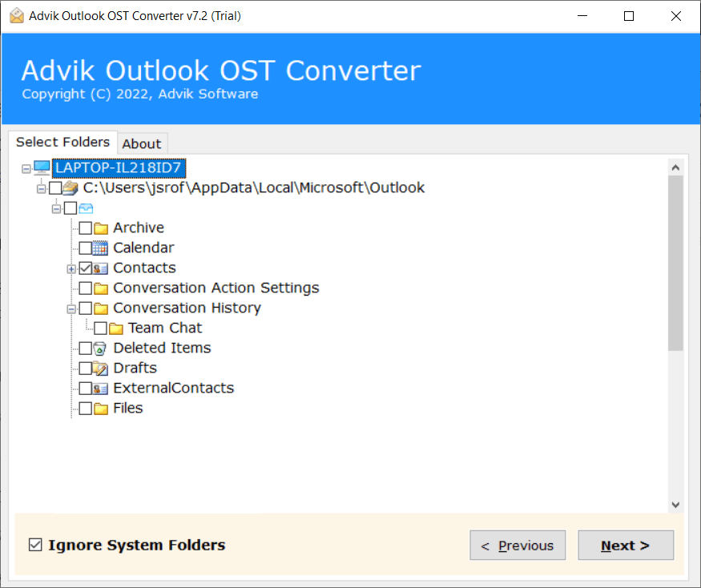
Task: Collapse the C:\Users Outlook path node
Action: (42, 189)
